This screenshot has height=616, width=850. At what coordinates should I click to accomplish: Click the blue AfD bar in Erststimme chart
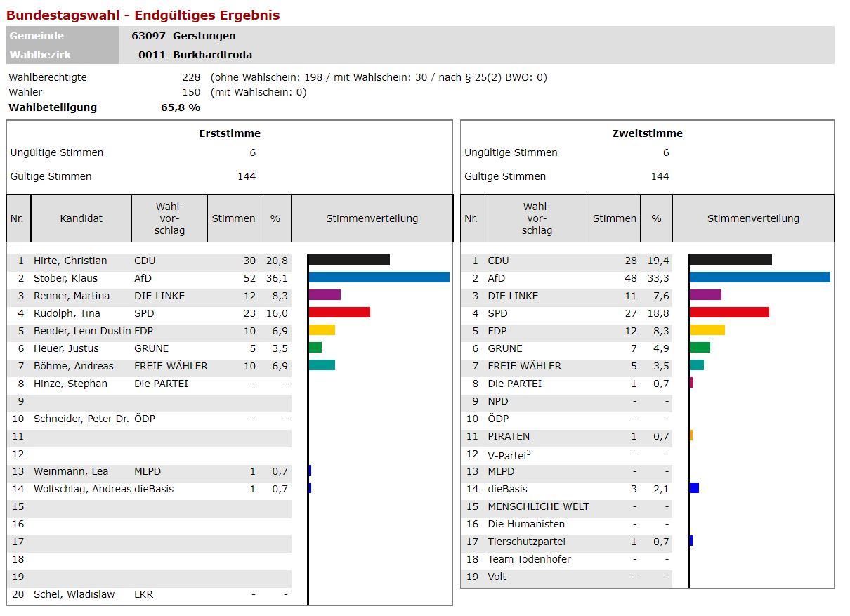379,277
